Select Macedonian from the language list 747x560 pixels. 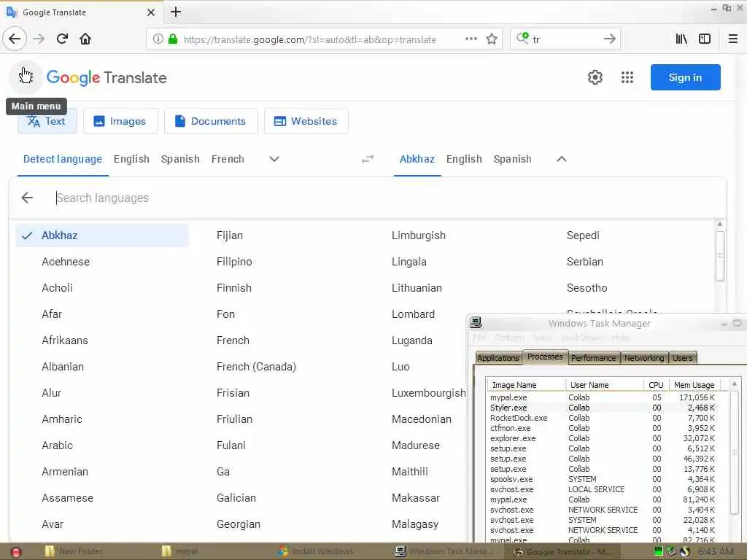422,419
